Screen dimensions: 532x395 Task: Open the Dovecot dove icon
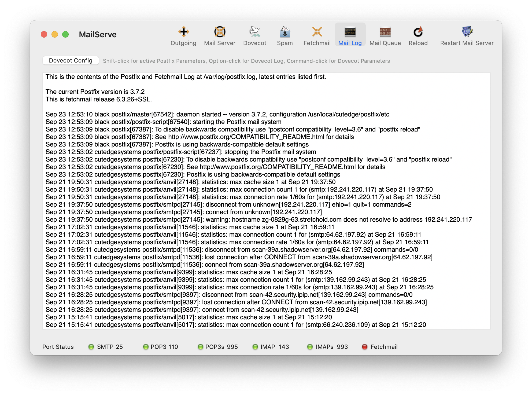tap(254, 32)
